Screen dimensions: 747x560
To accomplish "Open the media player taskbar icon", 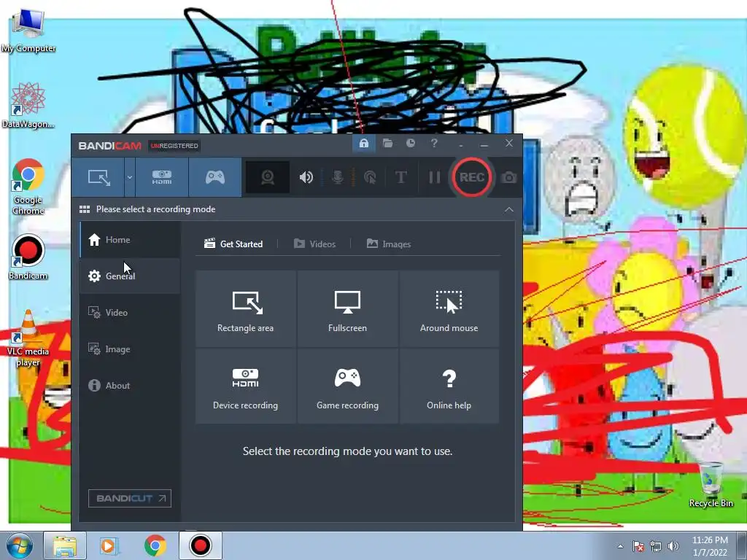I will pos(109,545).
